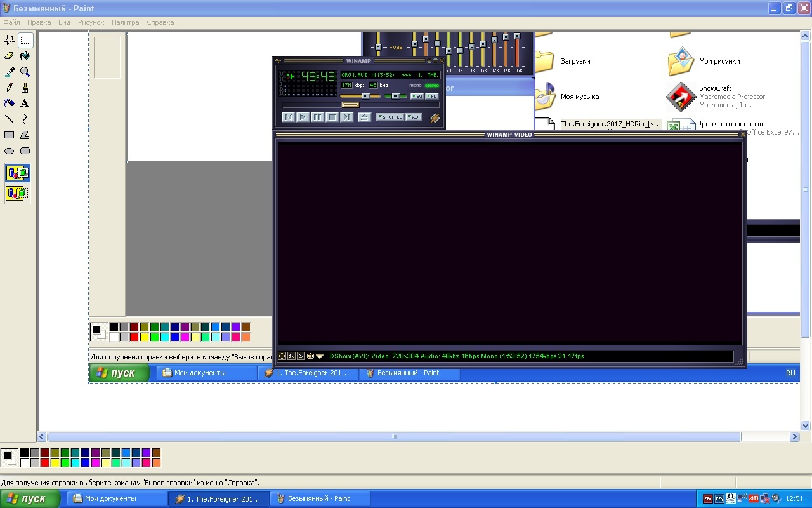Viewport: 812px width, 508px height.
Task: Open the Файл menu
Action: 11,22
